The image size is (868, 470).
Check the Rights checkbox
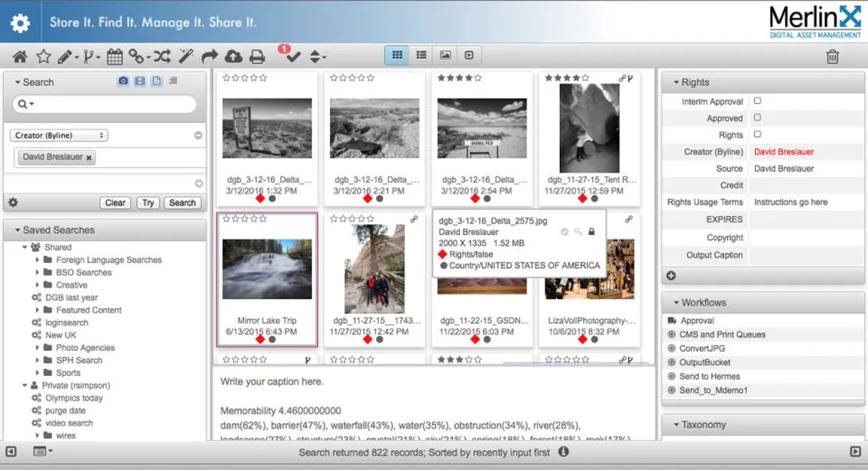[x=757, y=134]
